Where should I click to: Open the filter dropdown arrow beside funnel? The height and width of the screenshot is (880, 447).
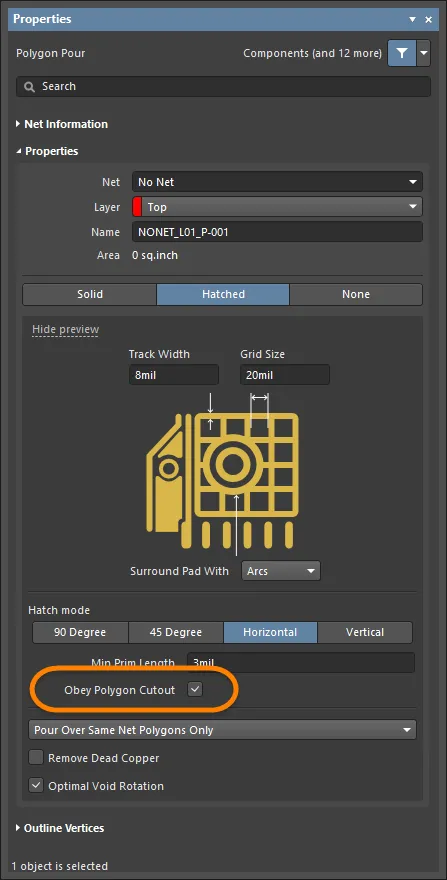[x=423, y=53]
